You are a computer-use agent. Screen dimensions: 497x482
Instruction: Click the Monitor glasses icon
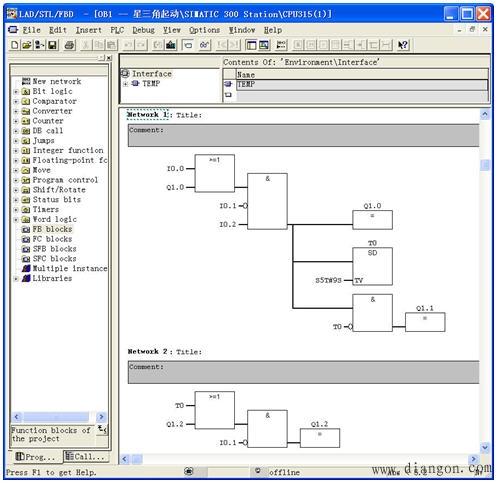click(x=205, y=45)
